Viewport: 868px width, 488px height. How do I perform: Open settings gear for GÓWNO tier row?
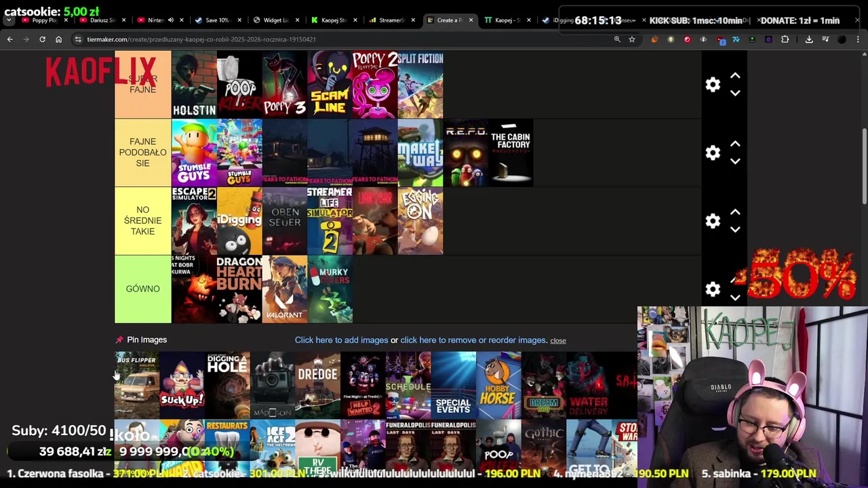713,289
